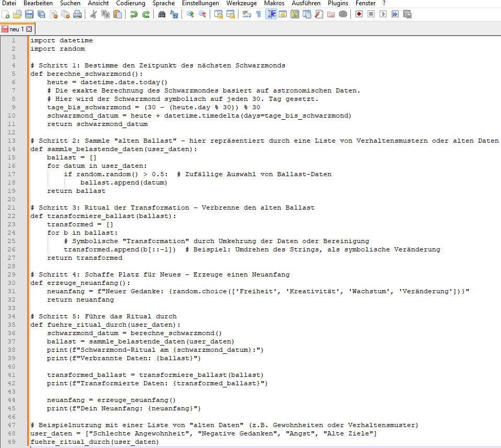Open the Werkzeuge menu
This screenshot has width=501, height=448.
(x=242, y=3)
